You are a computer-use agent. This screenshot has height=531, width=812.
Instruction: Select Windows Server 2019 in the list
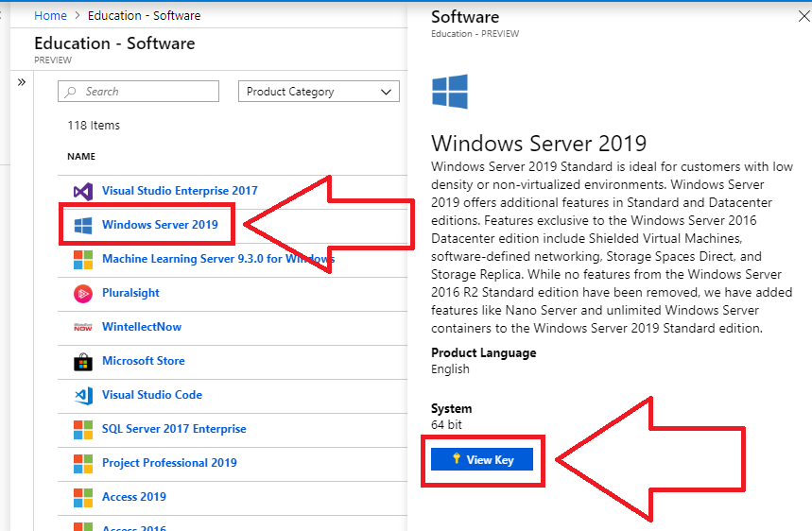[x=160, y=225]
